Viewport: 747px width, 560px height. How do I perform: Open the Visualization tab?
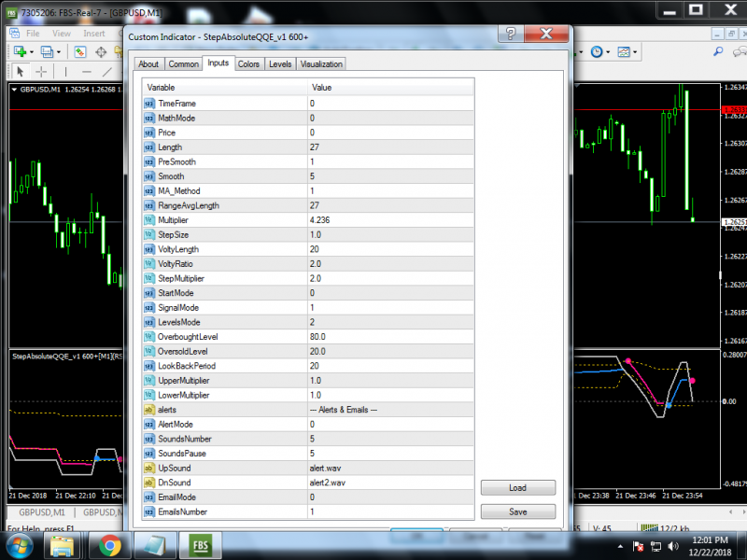321,64
